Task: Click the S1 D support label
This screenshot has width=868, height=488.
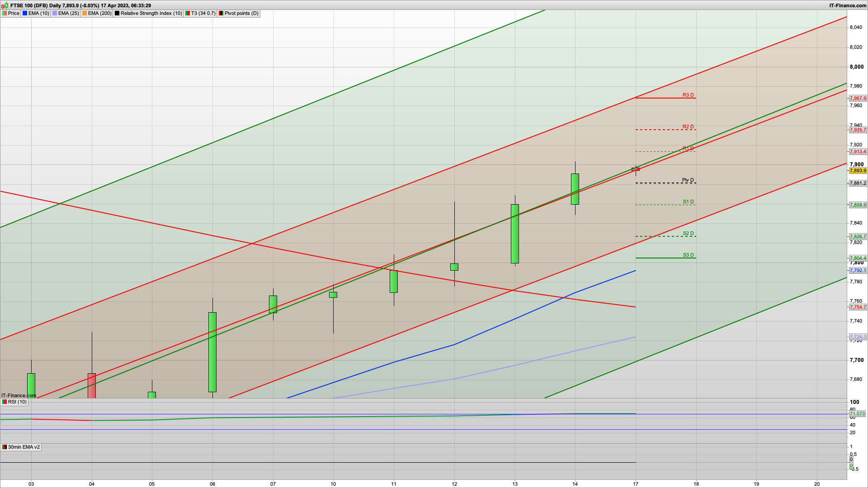Action: tap(688, 202)
